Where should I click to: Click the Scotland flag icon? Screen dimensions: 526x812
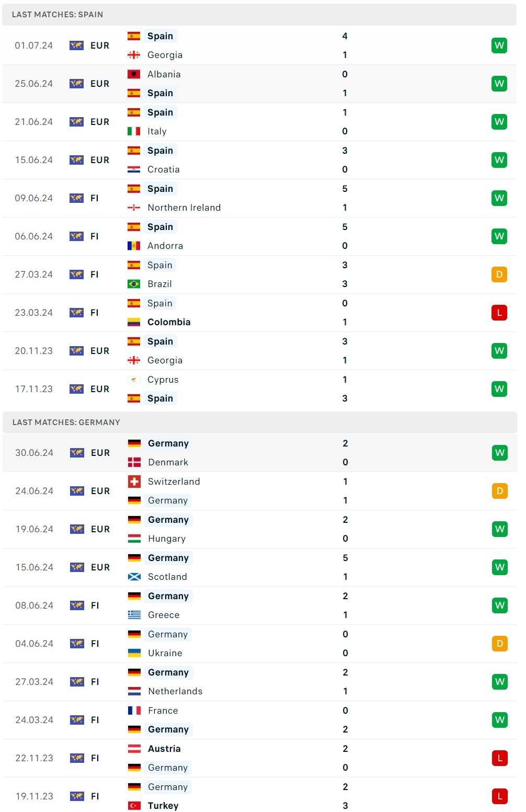click(x=134, y=577)
